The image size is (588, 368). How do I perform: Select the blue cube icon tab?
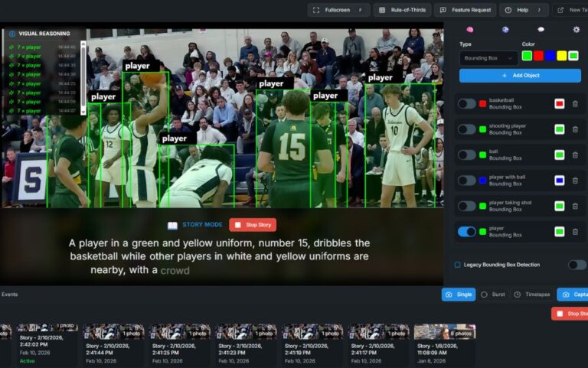click(x=505, y=30)
